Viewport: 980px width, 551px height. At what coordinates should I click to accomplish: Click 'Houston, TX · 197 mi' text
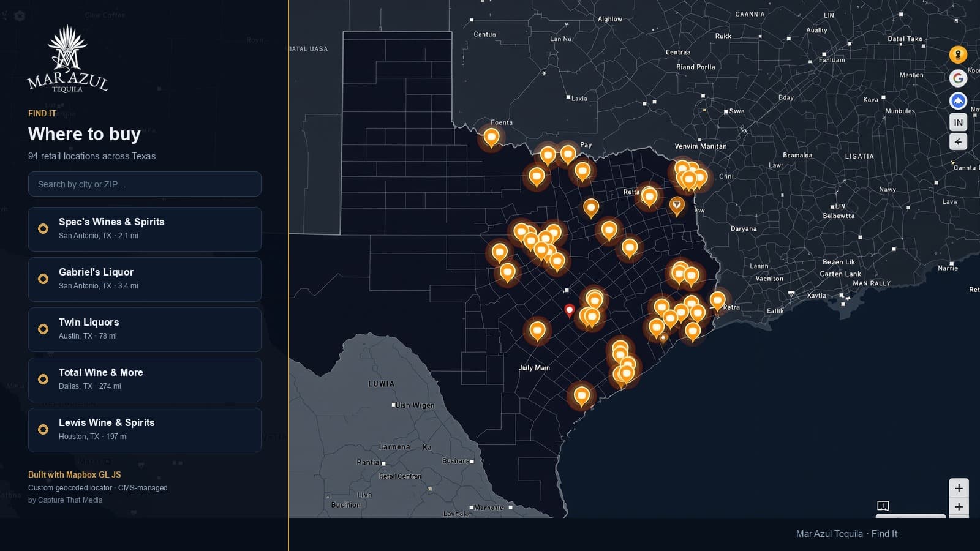(x=93, y=437)
